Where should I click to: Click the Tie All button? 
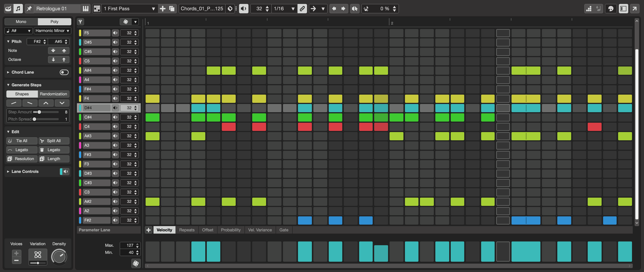coord(22,141)
